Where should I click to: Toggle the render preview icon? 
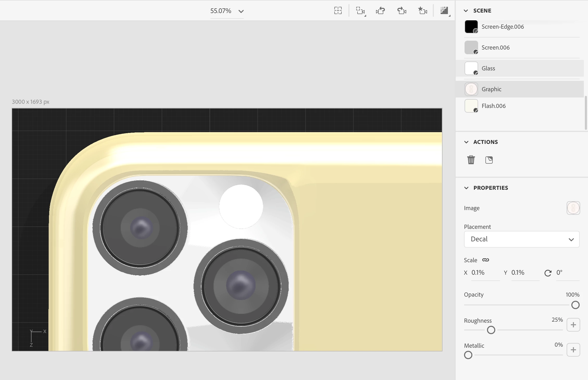444,11
